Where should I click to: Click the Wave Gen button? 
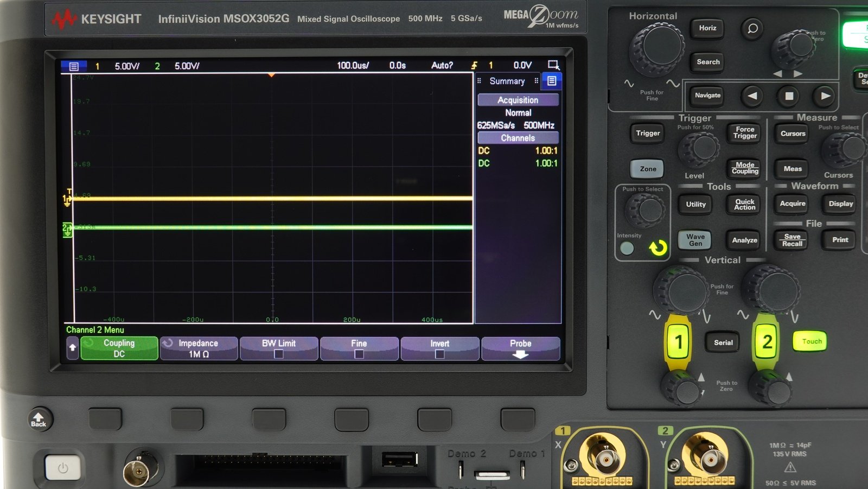coord(695,240)
